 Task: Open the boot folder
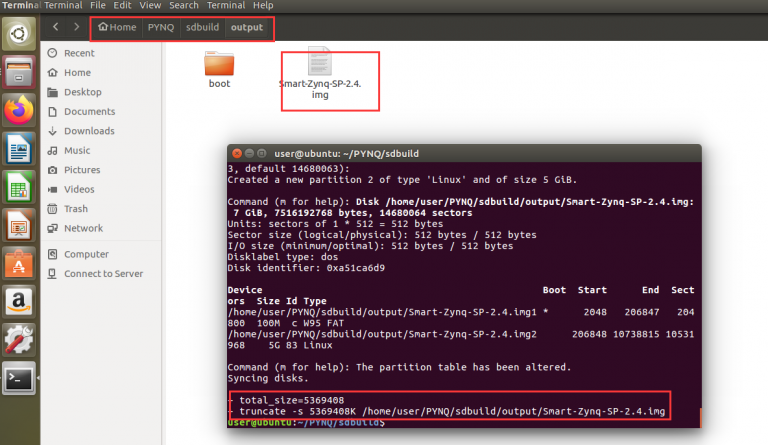tap(219, 67)
